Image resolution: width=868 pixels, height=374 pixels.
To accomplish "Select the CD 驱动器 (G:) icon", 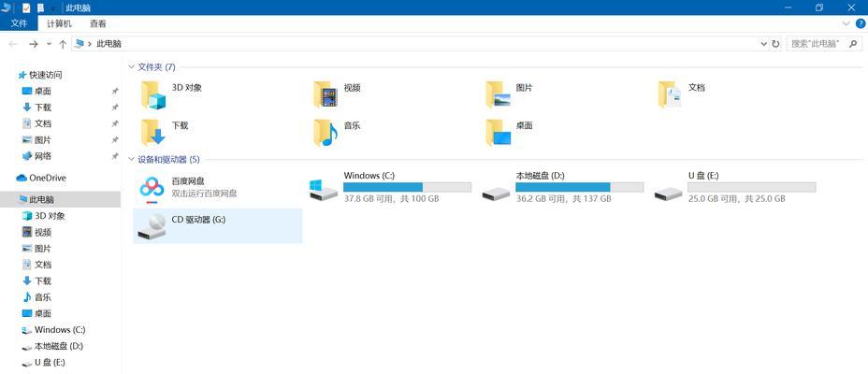I will tap(152, 227).
